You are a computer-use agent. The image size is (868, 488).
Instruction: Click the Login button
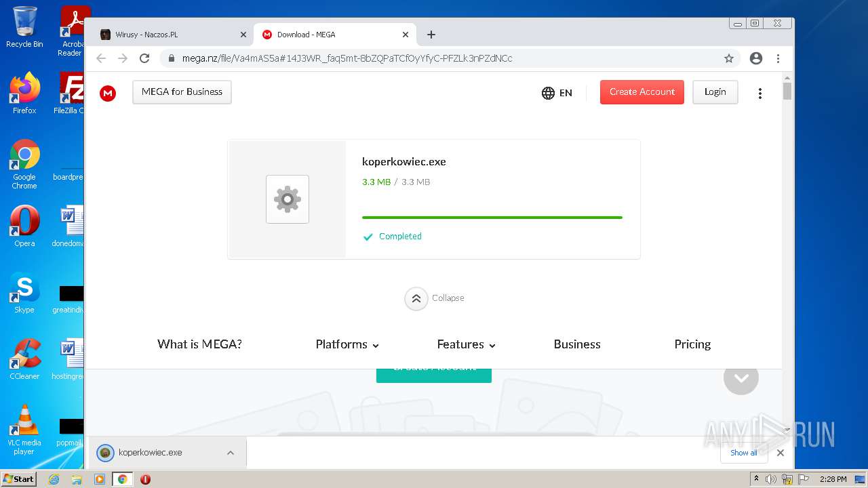[715, 92]
